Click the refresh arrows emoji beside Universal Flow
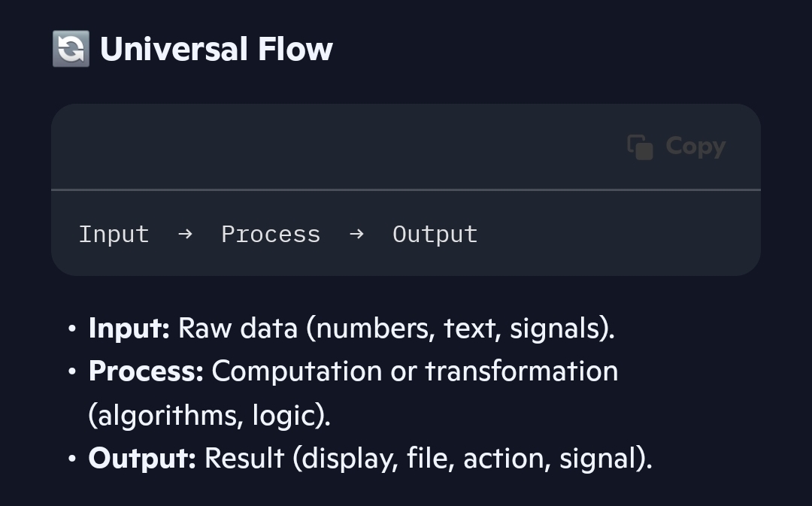This screenshot has height=506, width=812. pyautogui.click(x=71, y=49)
